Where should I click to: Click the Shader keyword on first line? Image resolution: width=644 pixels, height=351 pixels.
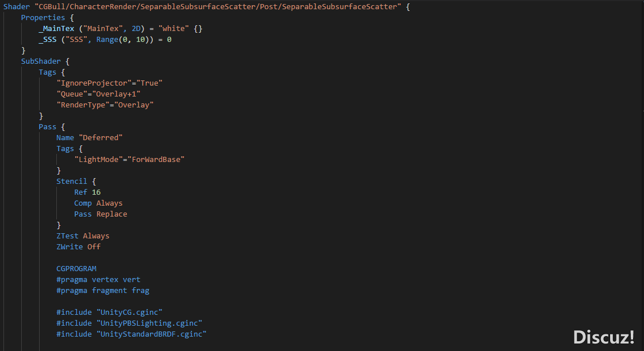[17, 6]
